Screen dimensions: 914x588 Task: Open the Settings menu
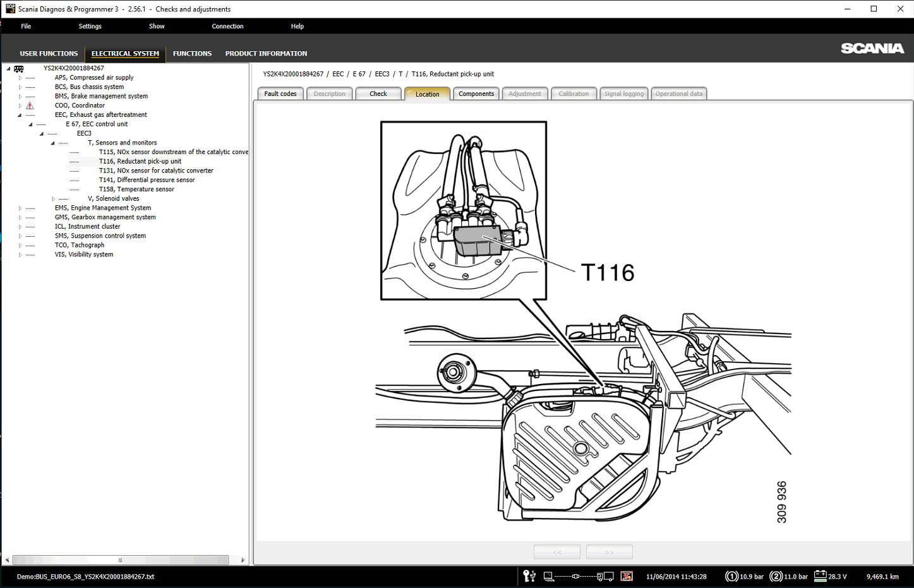(x=90, y=26)
